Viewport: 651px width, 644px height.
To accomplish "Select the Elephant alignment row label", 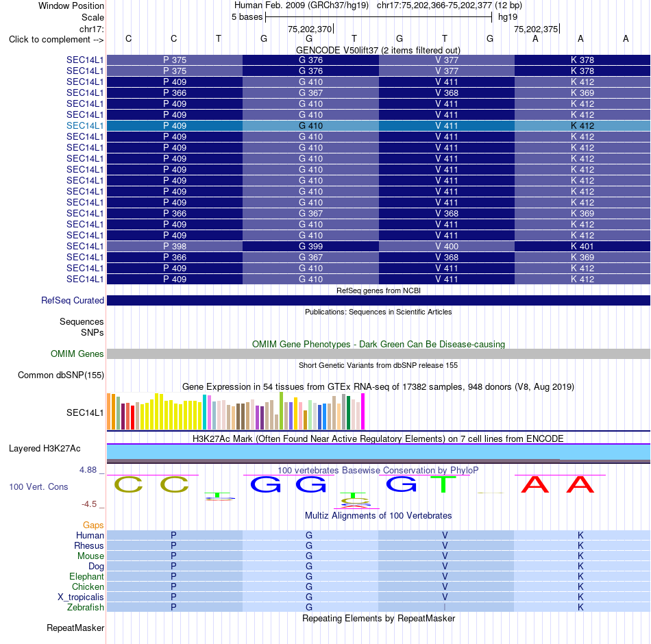I will [x=86, y=576].
